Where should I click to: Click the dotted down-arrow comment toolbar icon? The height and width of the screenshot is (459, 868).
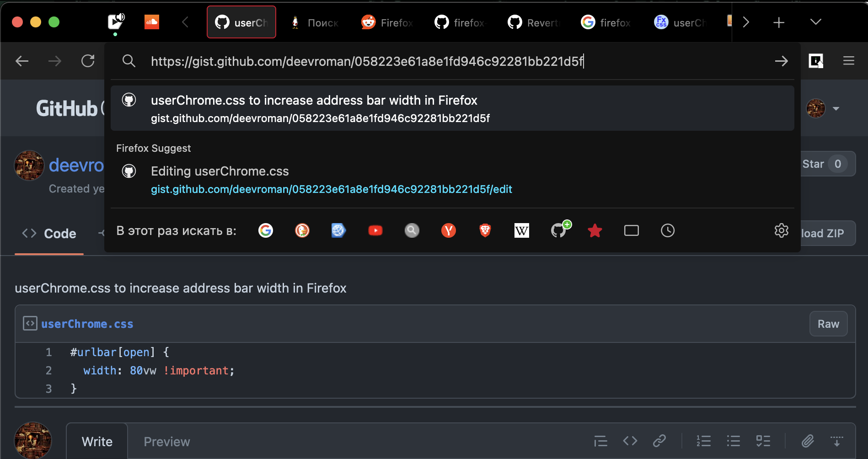(837, 441)
